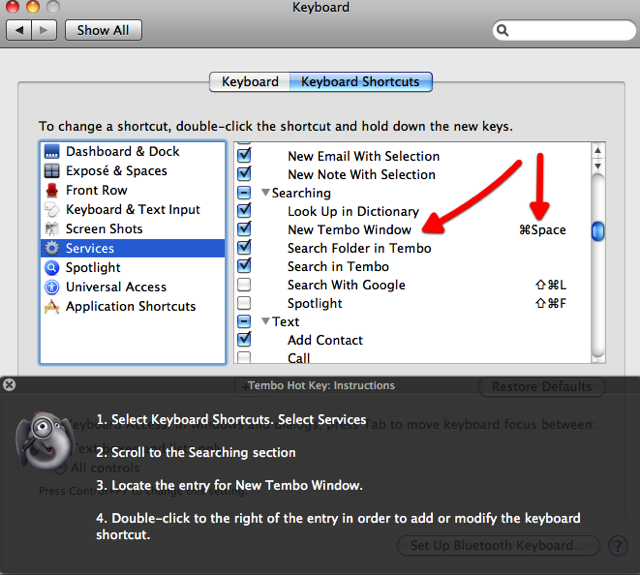This screenshot has width=640, height=575.
Task: Uncheck New Tembo Window service
Action: coord(244,229)
